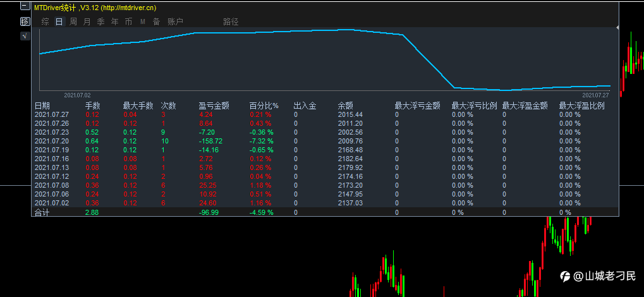Click the total loss -96.99

(x=209, y=212)
